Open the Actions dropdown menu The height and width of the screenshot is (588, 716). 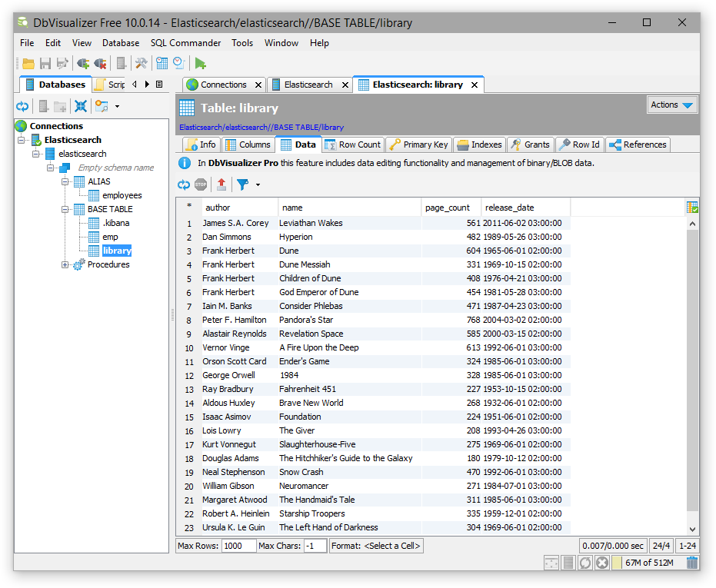(672, 105)
